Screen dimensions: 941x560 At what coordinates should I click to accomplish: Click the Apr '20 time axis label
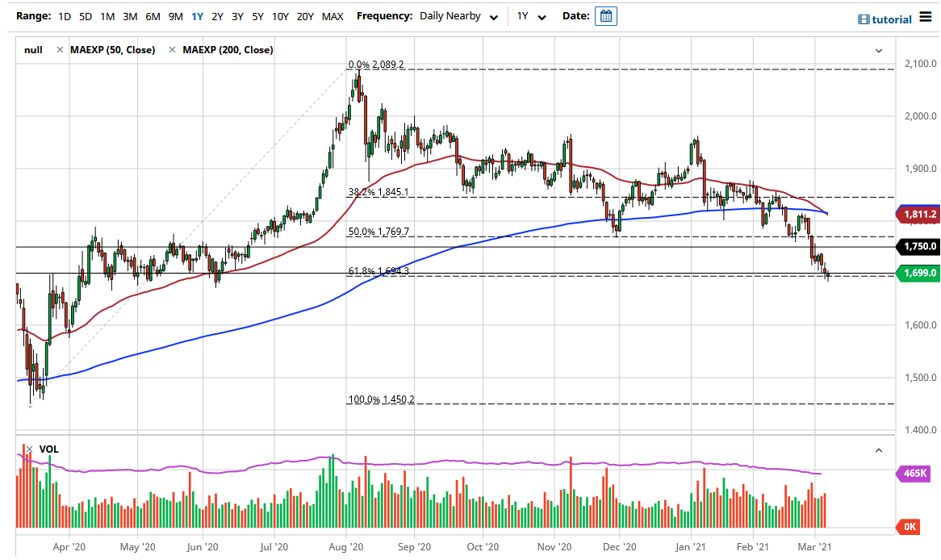69,547
